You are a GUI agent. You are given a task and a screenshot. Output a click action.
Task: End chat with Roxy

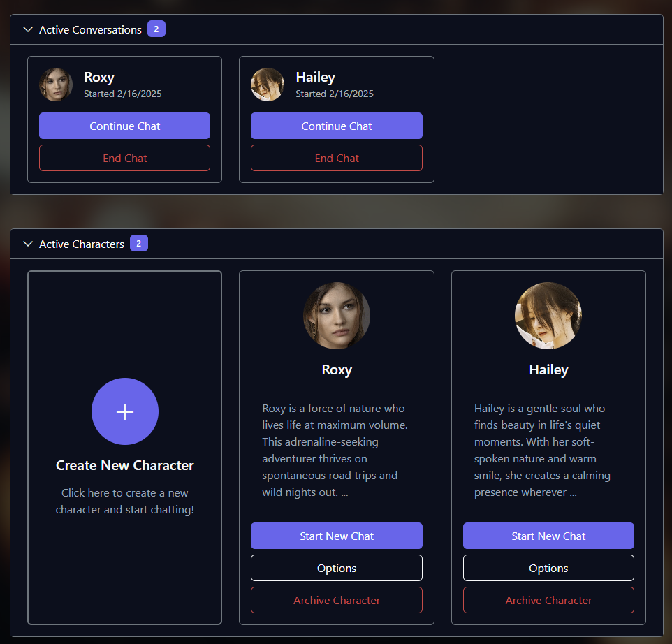(125, 158)
